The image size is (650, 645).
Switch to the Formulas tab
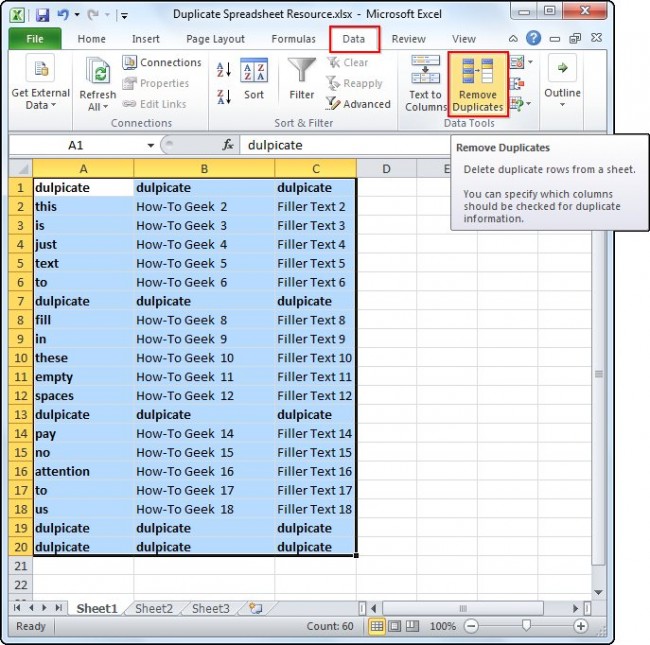coord(293,39)
